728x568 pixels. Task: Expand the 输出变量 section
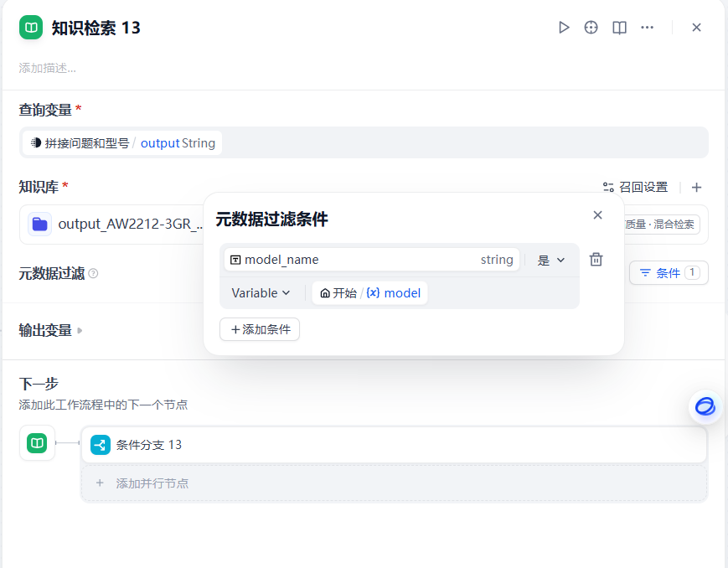pyautogui.click(x=50, y=330)
